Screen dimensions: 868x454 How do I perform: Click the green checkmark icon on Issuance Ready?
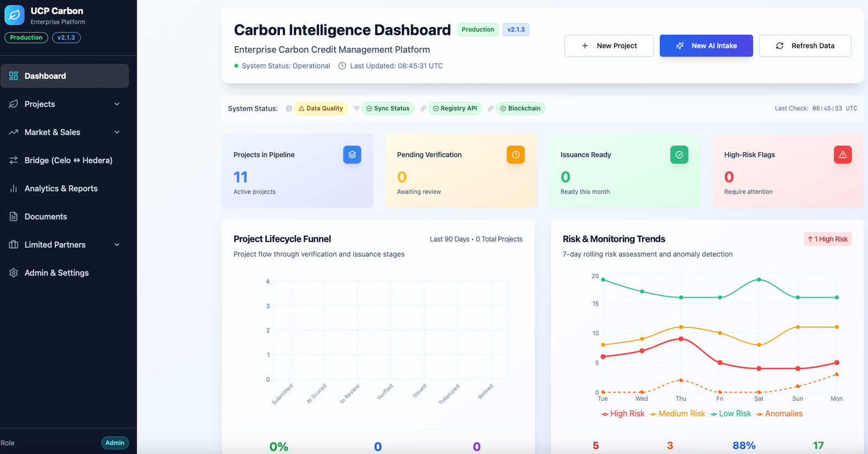pos(679,155)
